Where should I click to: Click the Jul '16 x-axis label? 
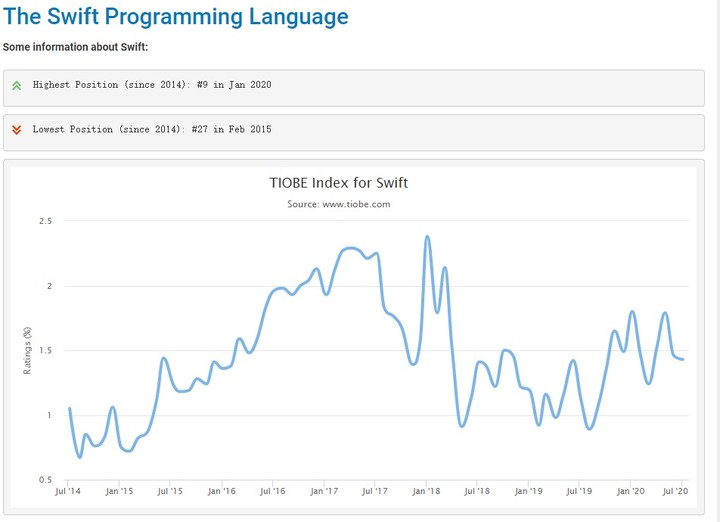click(x=273, y=491)
